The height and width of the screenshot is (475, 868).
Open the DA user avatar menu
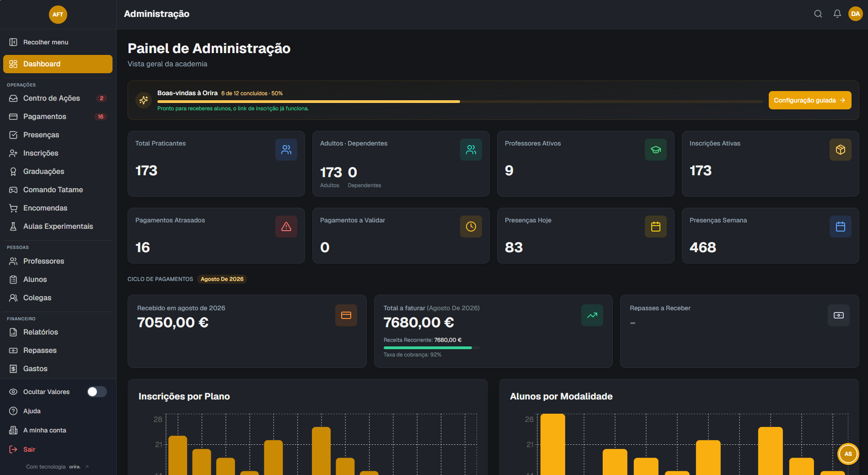[856, 14]
